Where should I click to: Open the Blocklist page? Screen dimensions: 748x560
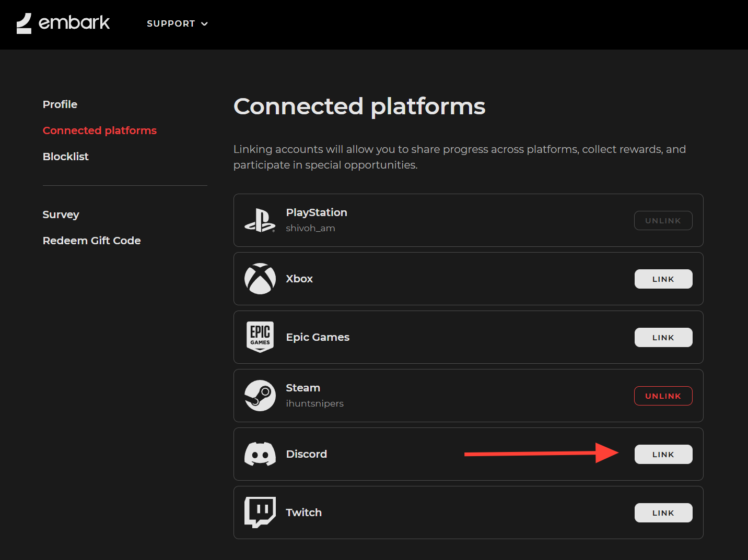point(66,157)
